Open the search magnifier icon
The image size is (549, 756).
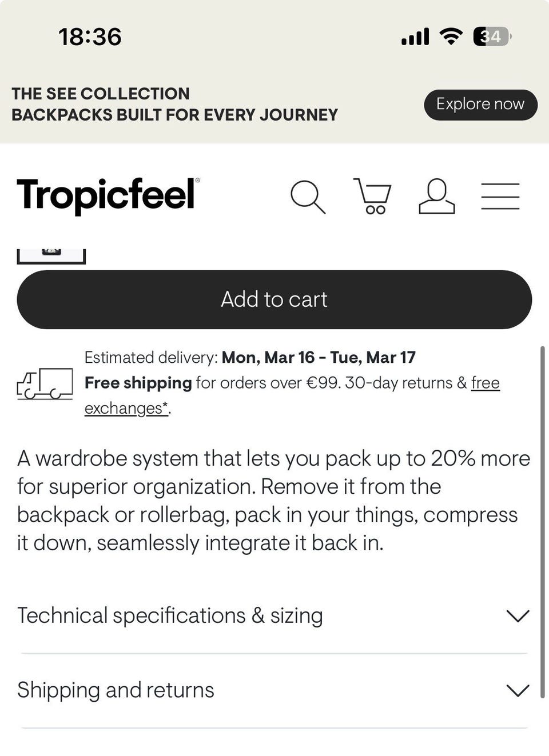[x=308, y=197]
